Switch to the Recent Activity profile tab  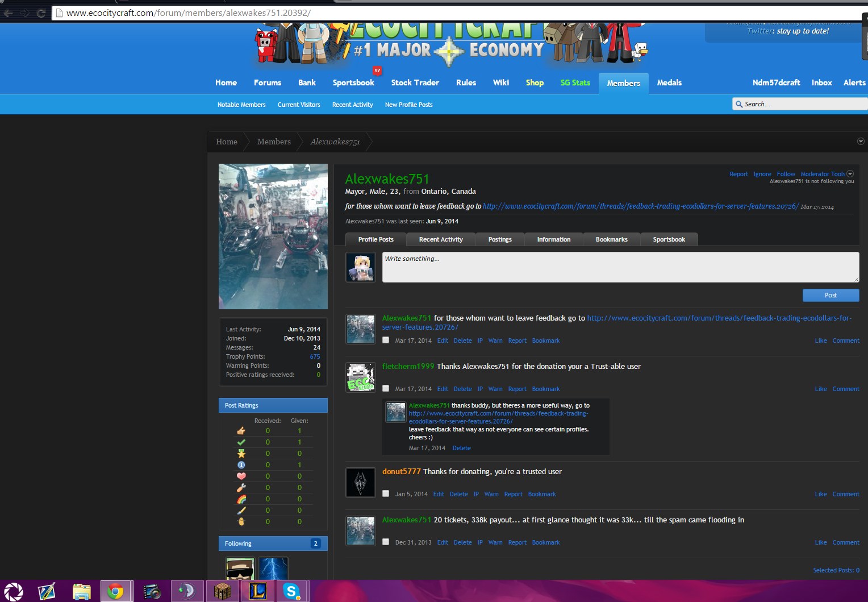pos(441,239)
